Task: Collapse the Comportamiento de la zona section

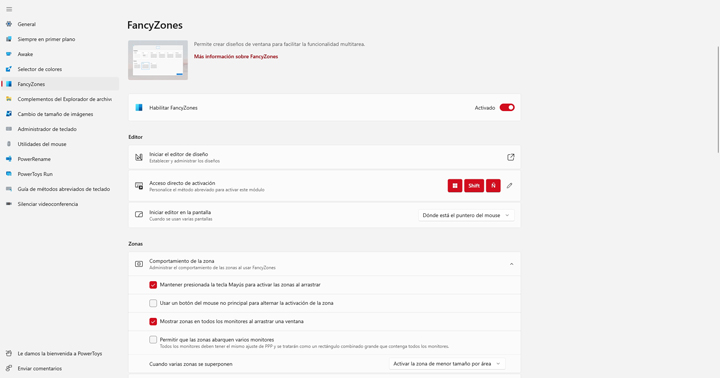Action: 511,264
